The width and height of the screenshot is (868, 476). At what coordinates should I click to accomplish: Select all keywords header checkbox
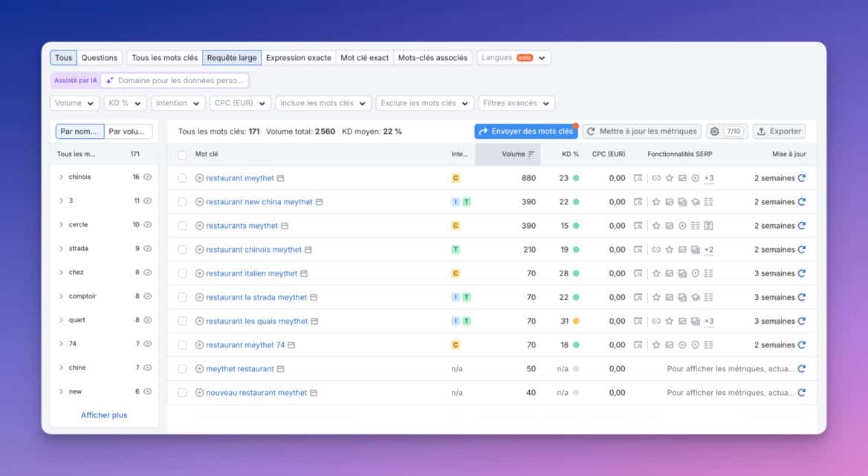click(x=182, y=154)
